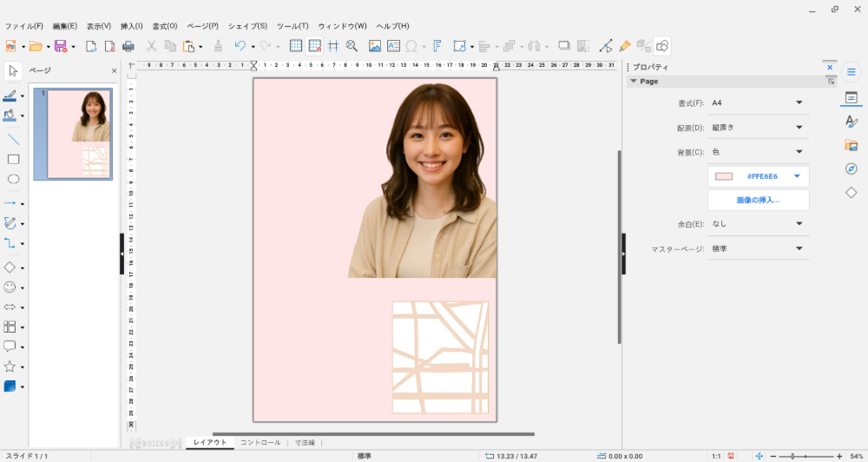Open the ファイル(F) menu

[x=23, y=26]
